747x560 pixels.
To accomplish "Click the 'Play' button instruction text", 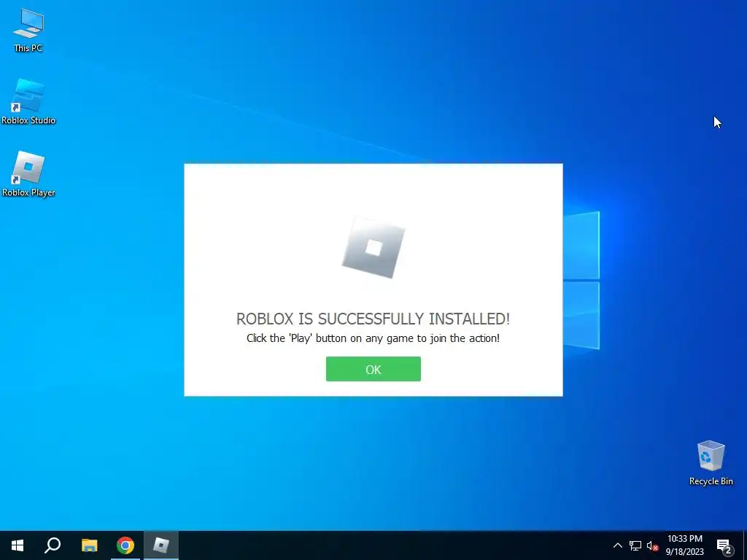I will 373,338.
